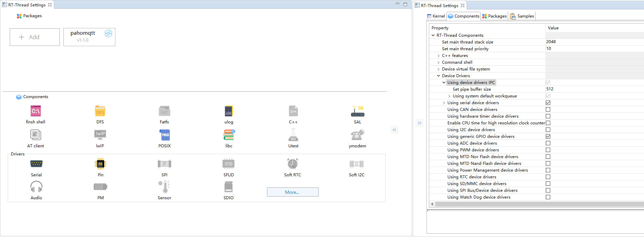
Task: Select the C++ component icon
Action: (x=293, y=111)
